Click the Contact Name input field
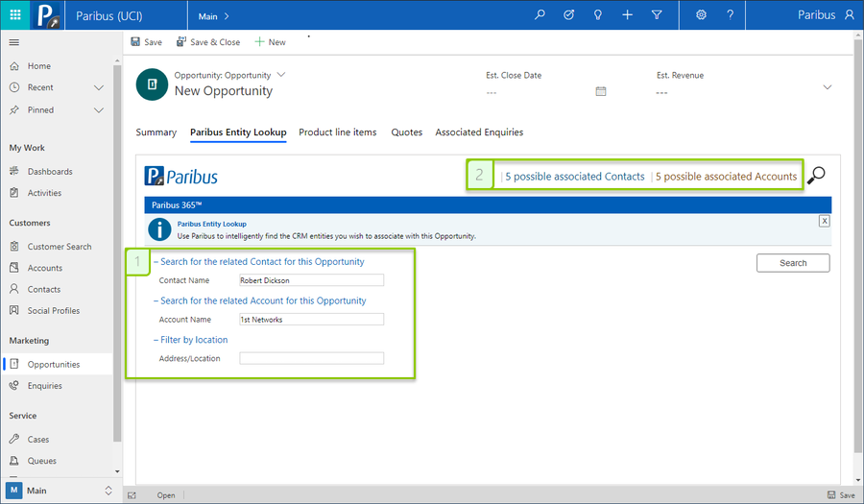 [x=311, y=280]
